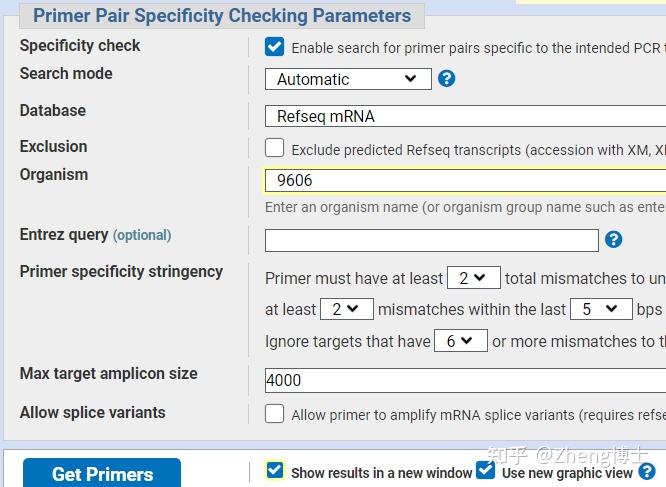Viewport: 666px width, 487px height.
Task: Click the Max target amplicon size field
Action: pyautogui.click(x=465, y=380)
